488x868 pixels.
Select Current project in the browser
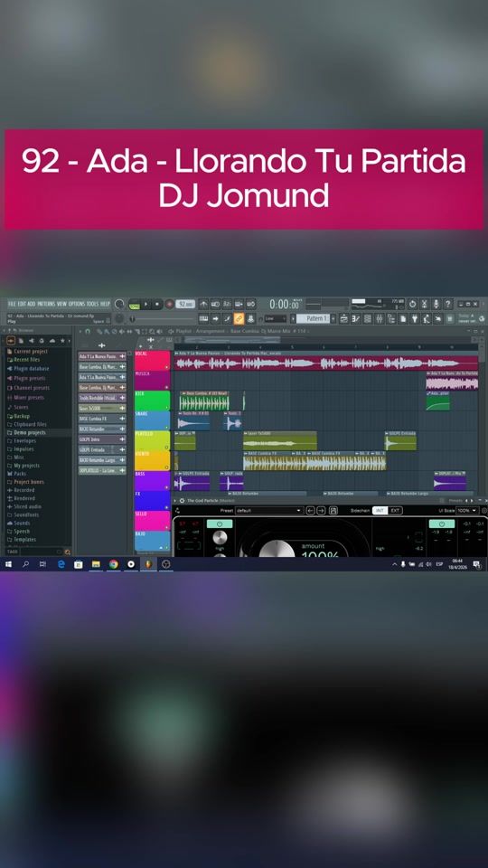28,351
